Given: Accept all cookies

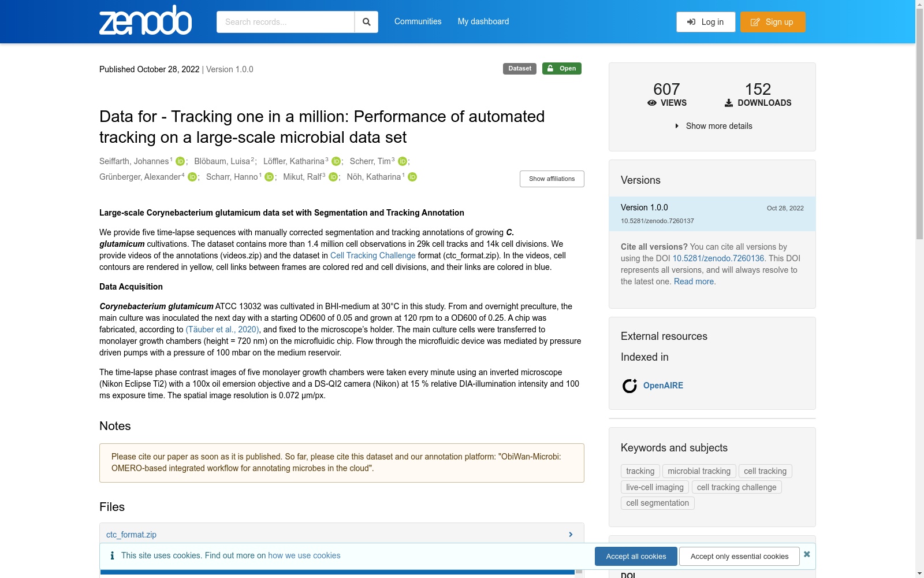Looking at the screenshot, I should coord(636,556).
